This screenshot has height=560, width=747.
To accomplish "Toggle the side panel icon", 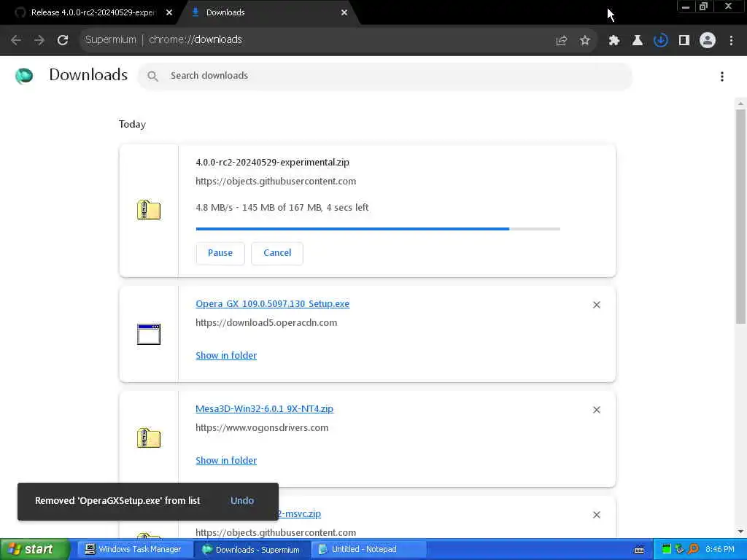I will point(684,41).
